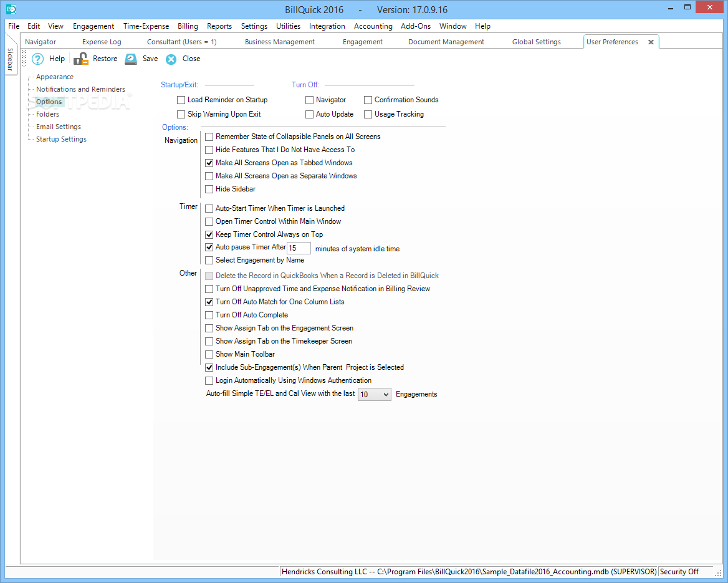This screenshot has width=728, height=583.
Task: Select Startup Settings tree item
Action: [61, 140]
